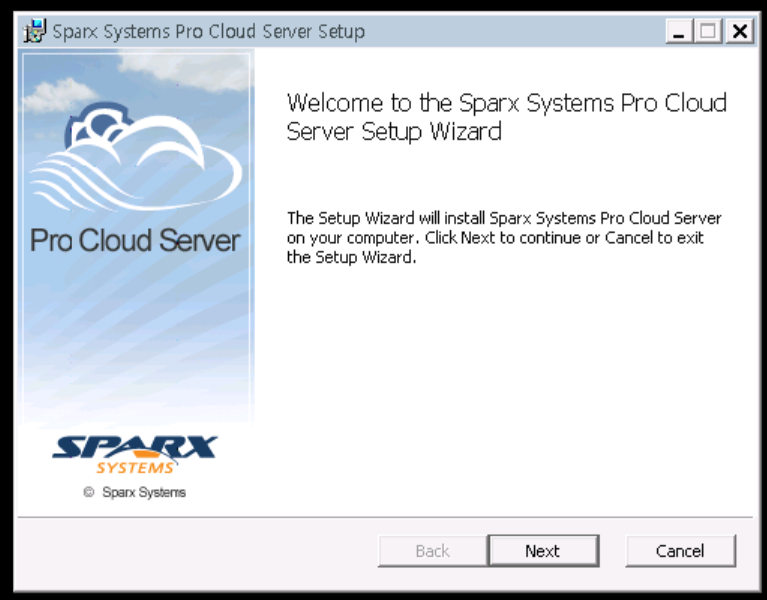This screenshot has height=600, width=767.
Task: Click the Pro Cloud Server cloud logo
Action: click(136, 156)
